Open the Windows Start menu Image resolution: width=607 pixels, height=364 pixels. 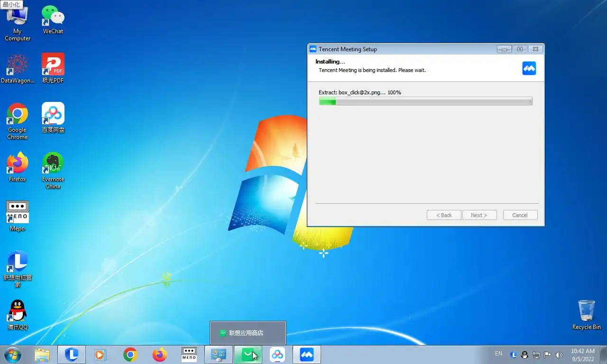point(12,355)
